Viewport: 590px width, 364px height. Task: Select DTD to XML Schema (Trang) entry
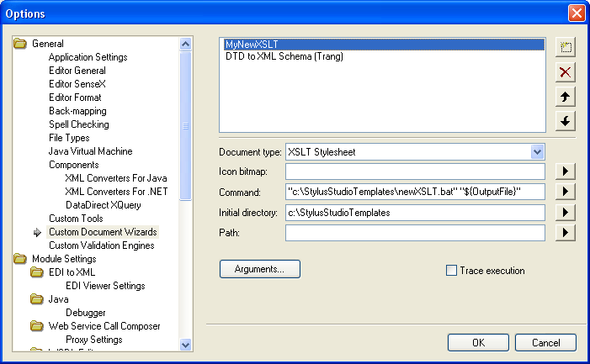click(284, 57)
